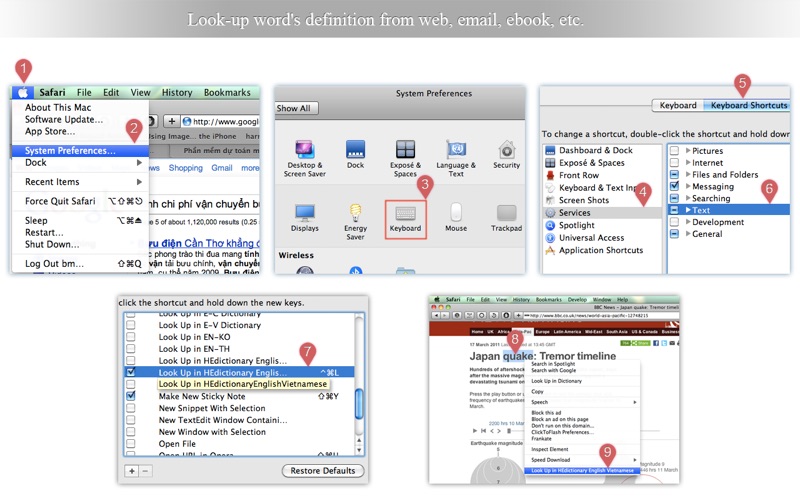Expand the Text services disclosure triangle
Image resolution: width=800 pixels, height=500 pixels.
[x=688, y=210]
